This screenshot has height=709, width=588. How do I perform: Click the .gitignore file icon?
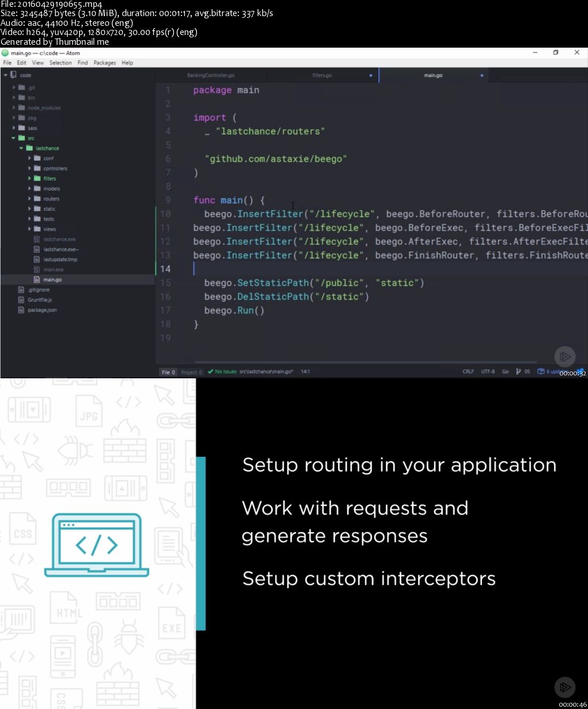point(22,290)
